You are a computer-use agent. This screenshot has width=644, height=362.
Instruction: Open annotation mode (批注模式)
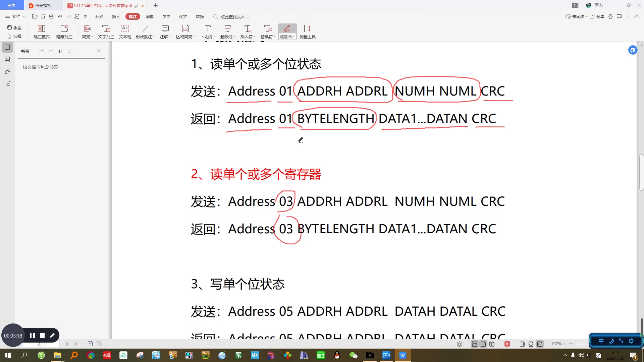[41, 31]
